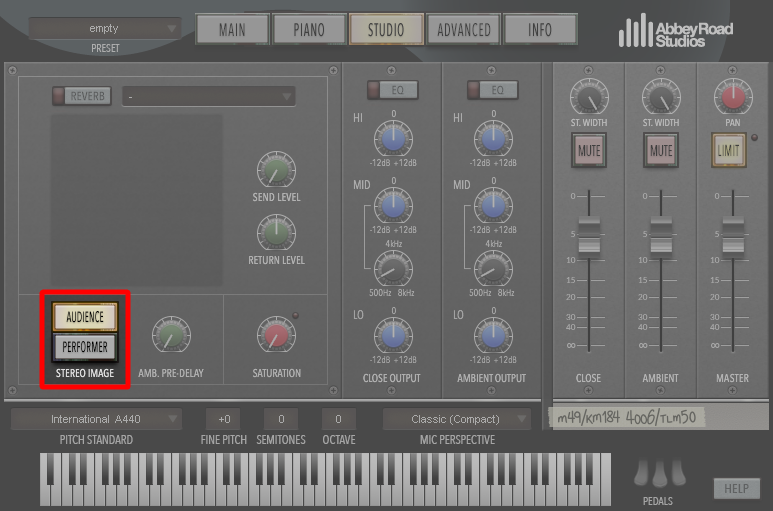Open the Preset dropdown
Screen dimensions: 773x511
[105, 29]
